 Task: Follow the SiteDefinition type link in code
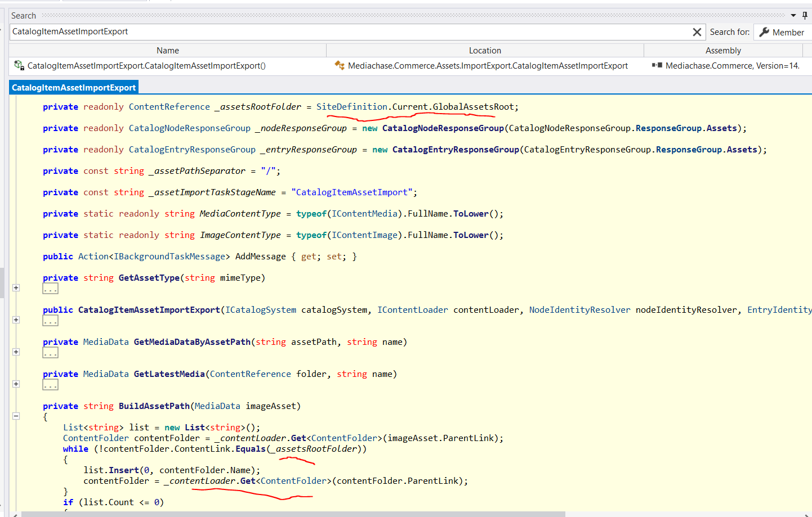pos(351,106)
